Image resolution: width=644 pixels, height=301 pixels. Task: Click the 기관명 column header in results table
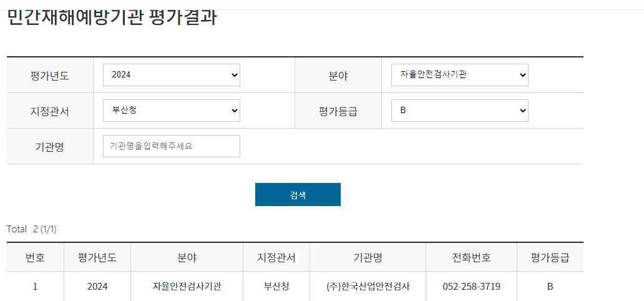368,257
